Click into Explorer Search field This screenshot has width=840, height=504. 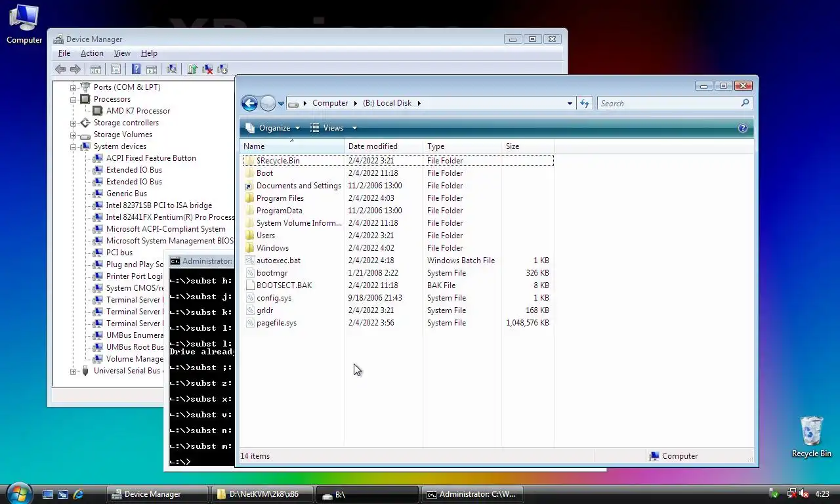[668, 103]
